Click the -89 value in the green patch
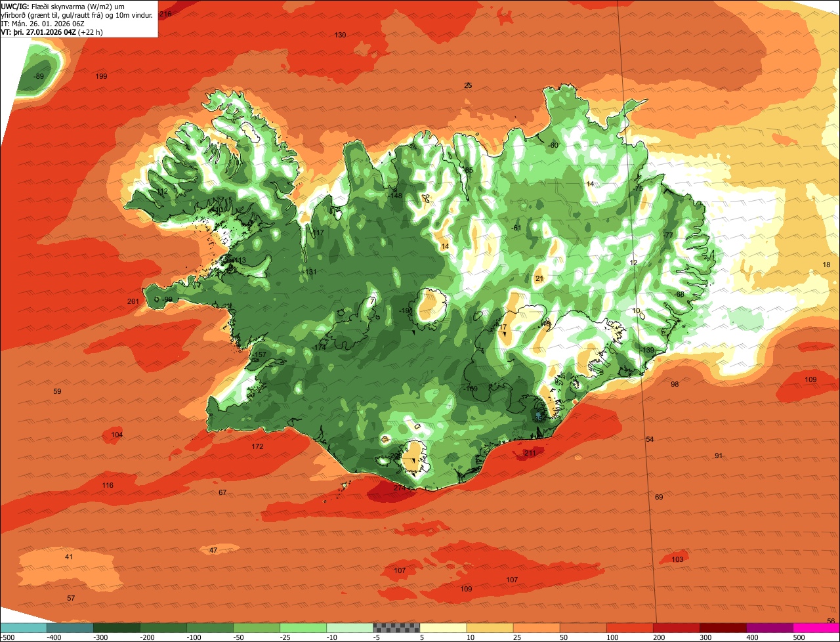The height and width of the screenshot is (642, 840). tap(39, 76)
